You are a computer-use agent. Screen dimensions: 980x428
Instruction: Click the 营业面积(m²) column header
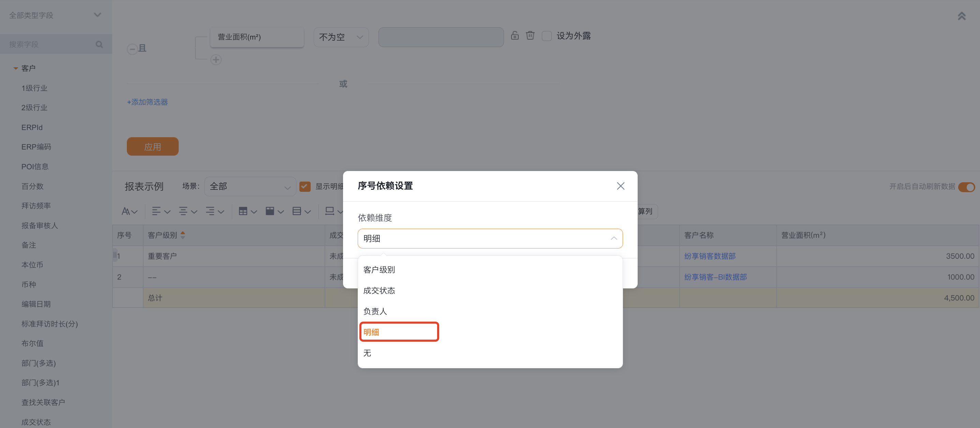point(877,235)
